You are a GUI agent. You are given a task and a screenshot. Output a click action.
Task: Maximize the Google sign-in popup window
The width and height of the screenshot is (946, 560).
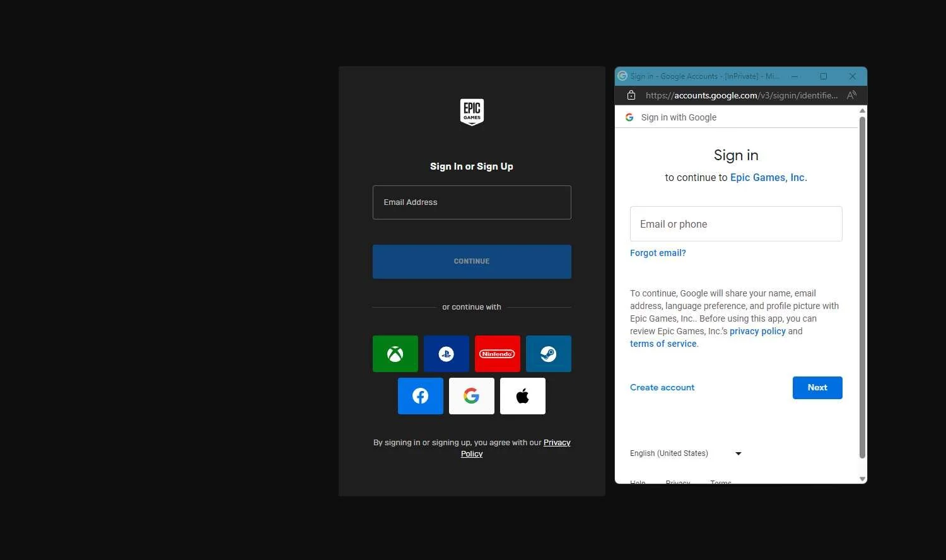(x=824, y=76)
